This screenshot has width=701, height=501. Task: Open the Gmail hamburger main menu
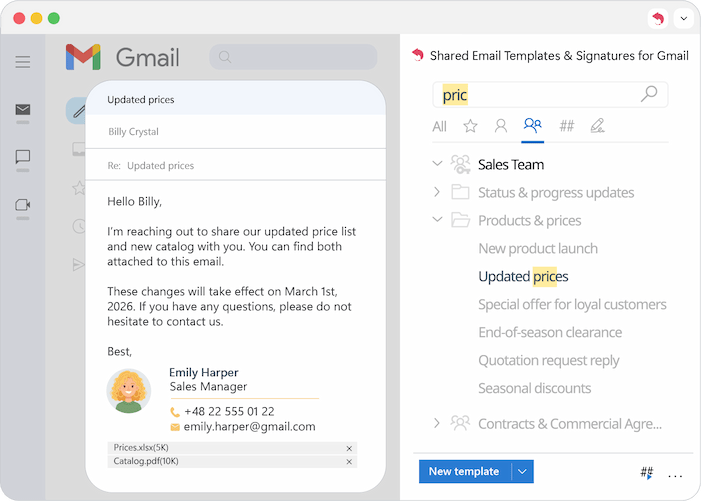pyautogui.click(x=23, y=62)
